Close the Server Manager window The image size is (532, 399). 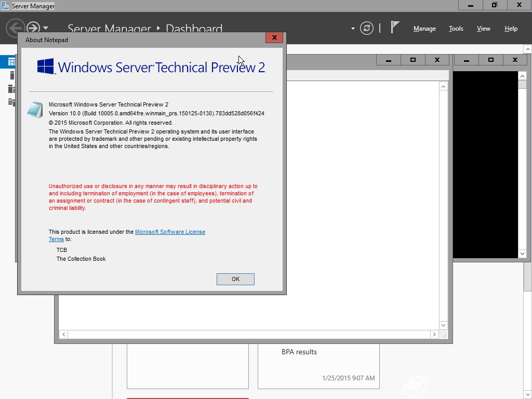[519, 5]
